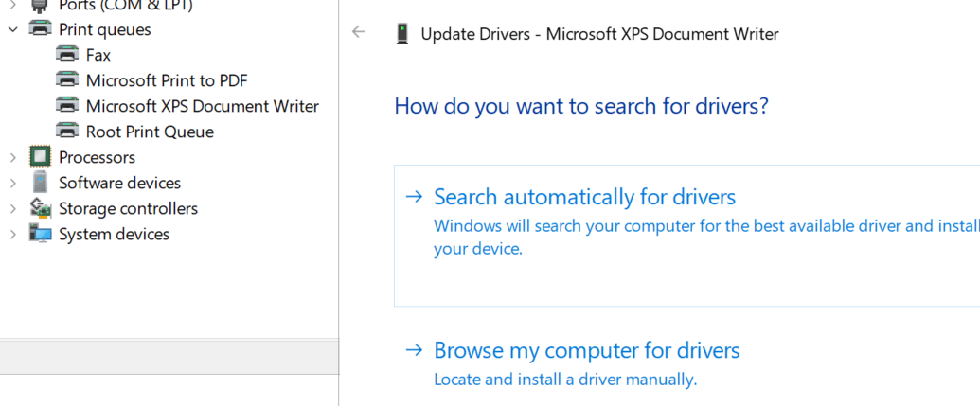Select the Microsoft Print to PDF entry
The height and width of the screenshot is (406, 980).
click(x=167, y=80)
